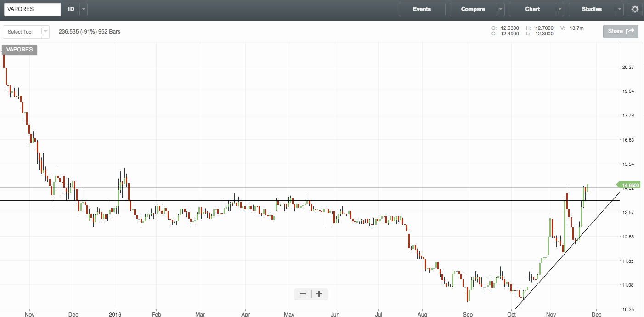Zoom out with the minus button

coord(303,294)
